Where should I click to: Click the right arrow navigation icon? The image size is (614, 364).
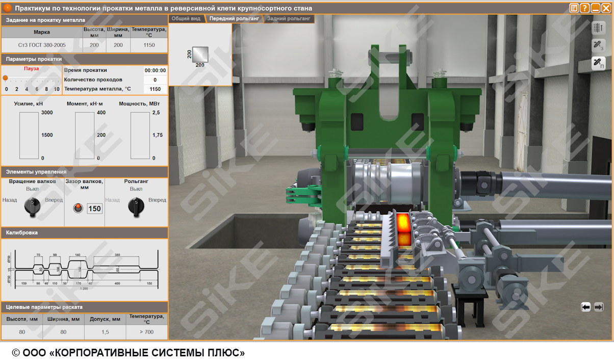pos(599,307)
